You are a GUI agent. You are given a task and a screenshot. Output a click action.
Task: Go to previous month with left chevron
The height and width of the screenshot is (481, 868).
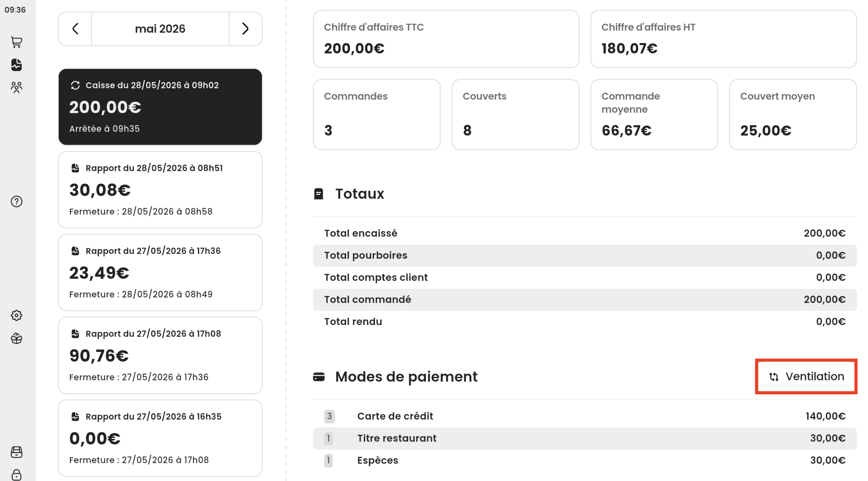(75, 29)
